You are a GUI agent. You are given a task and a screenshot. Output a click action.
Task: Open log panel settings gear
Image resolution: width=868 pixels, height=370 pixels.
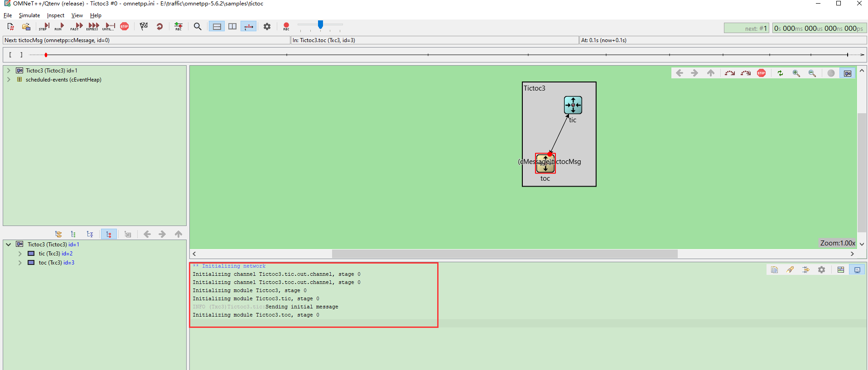pyautogui.click(x=821, y=270)
